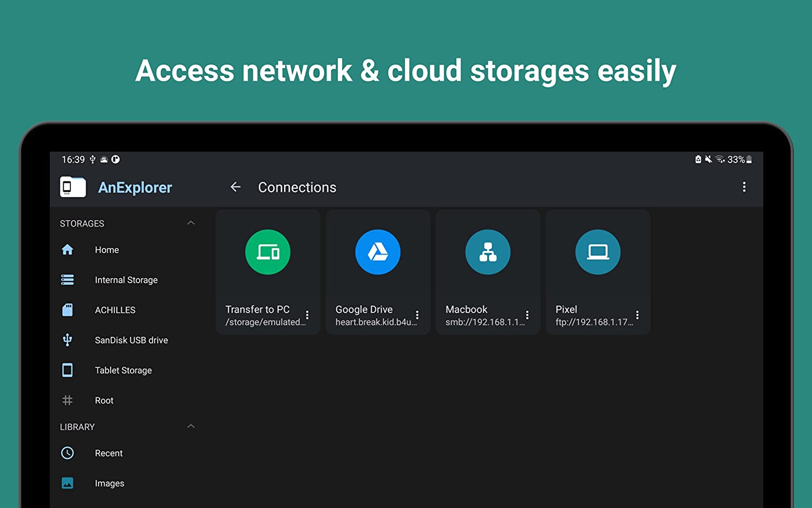Collapse the STORAGES section

click(x=191, y=223)
